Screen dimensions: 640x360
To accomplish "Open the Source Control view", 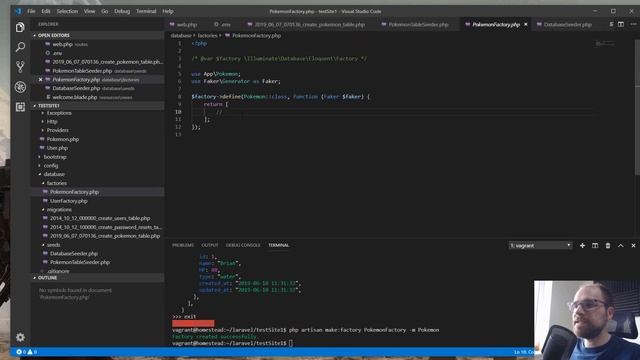I will click(x=20, y=67).
